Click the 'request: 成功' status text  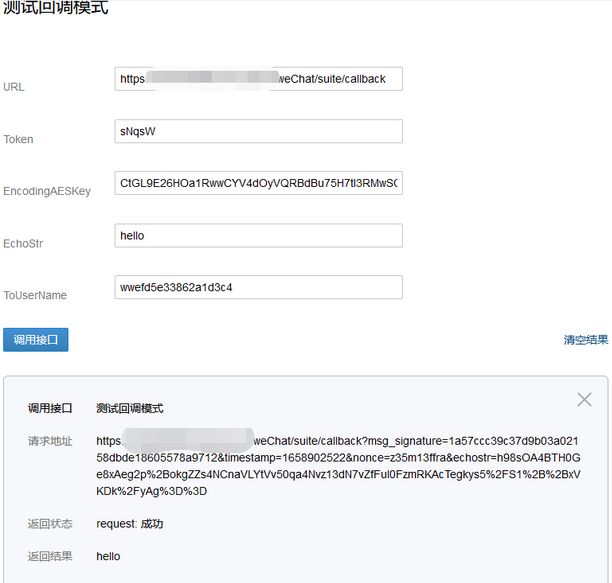coord(129,524)
